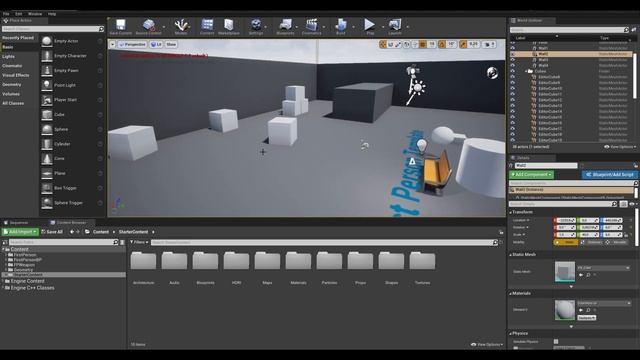Open Source Control from the toolbar
Screen dimensions: 640x360
coord(149,27)
